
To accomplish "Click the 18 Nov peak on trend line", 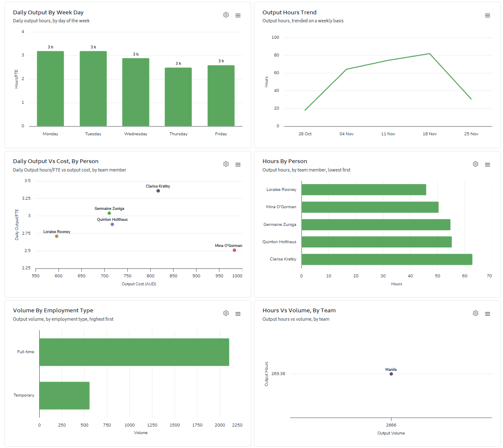I will click(430, 54).
